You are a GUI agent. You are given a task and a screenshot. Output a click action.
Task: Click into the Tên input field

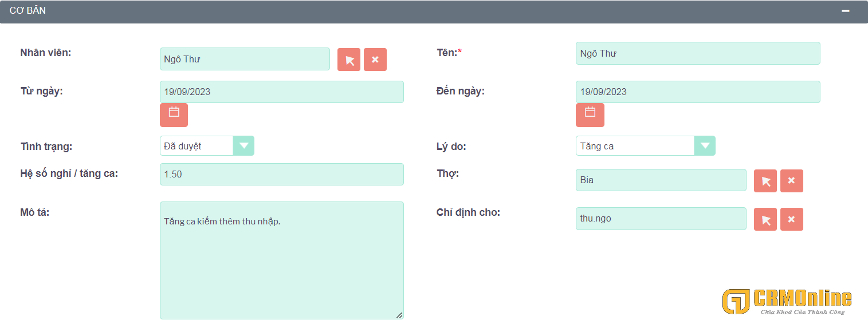coord(698,53)
